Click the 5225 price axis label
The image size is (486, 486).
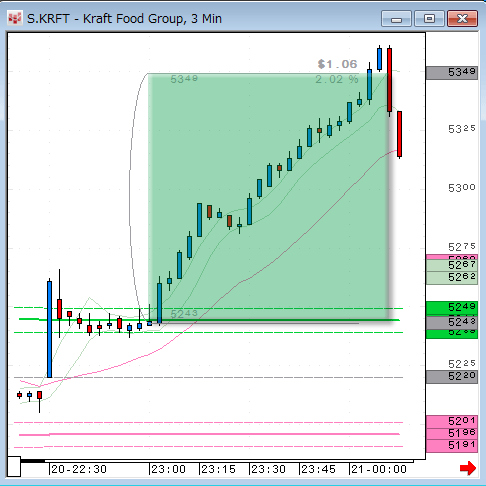click(x=461, y=364)
